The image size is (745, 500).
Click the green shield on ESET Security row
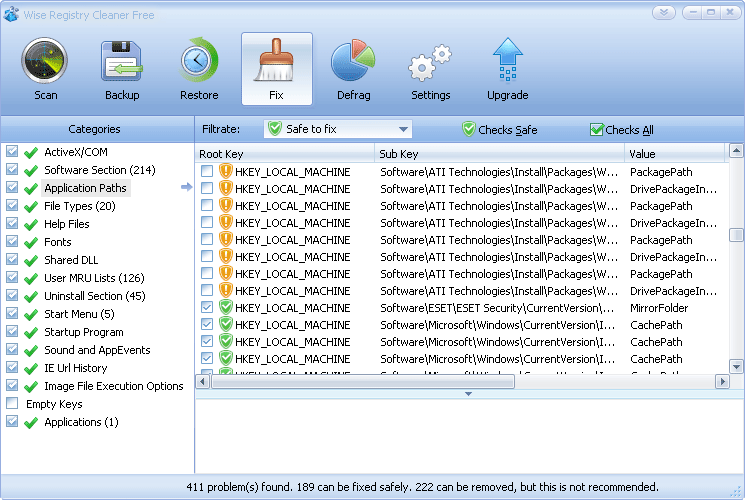click(x=226, y=308)
